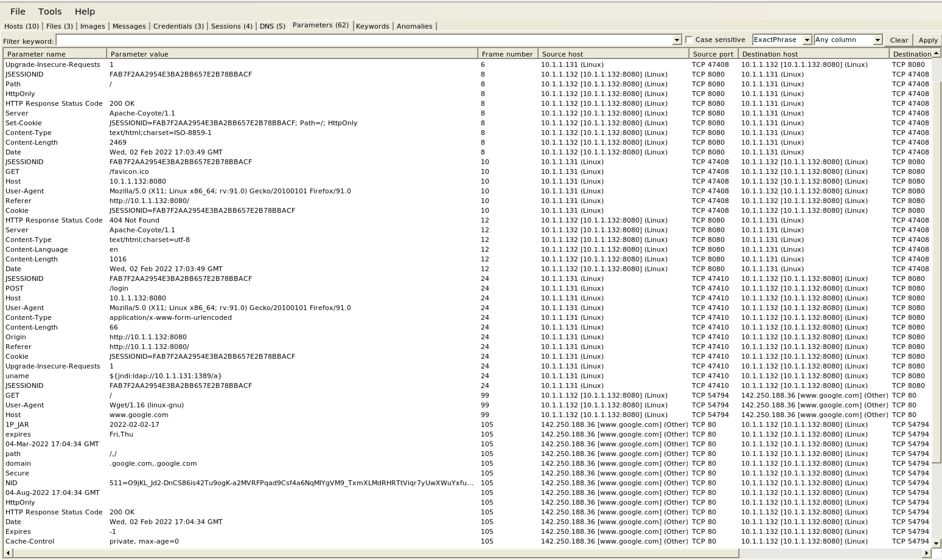Open the Files (3) tab
The image size is (942, 560).
[59, 26]
